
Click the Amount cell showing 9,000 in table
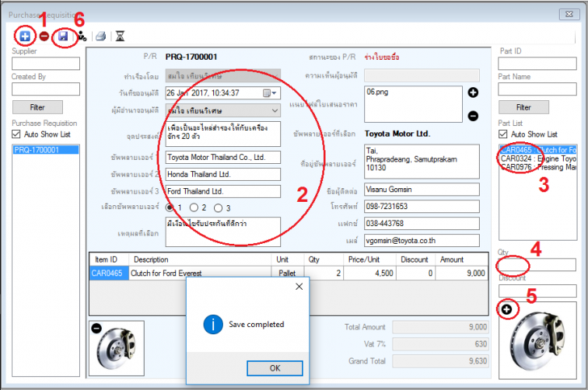[462, 273]
